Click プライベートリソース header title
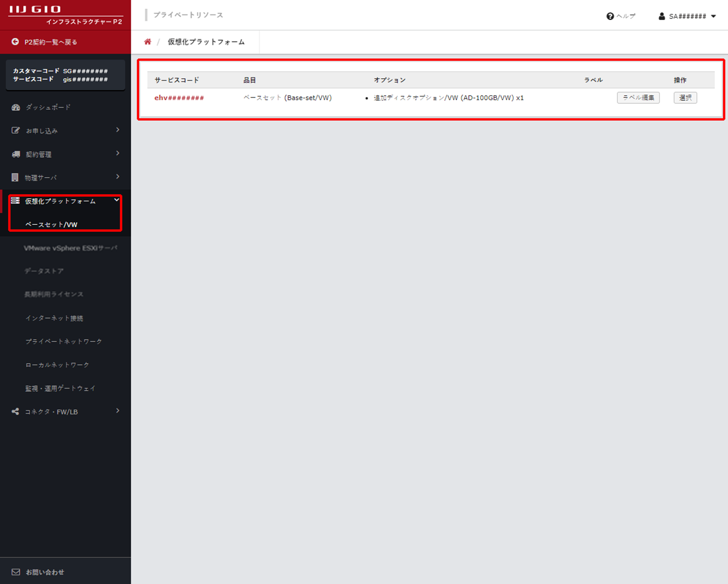The width and height of the screenshot is (728, 584). point(188,15)
